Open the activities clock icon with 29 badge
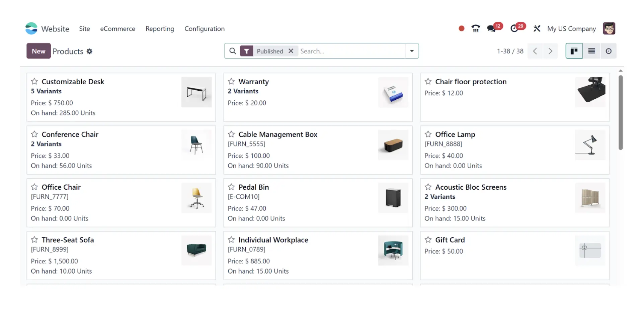The width and height of the screenshot is (644, 309). [x=514, y=29]
